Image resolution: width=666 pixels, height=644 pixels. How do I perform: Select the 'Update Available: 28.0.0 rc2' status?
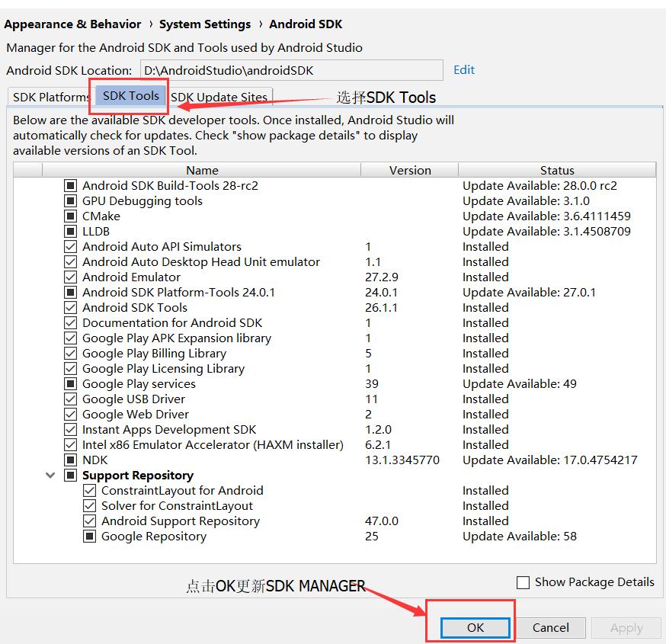540,186
